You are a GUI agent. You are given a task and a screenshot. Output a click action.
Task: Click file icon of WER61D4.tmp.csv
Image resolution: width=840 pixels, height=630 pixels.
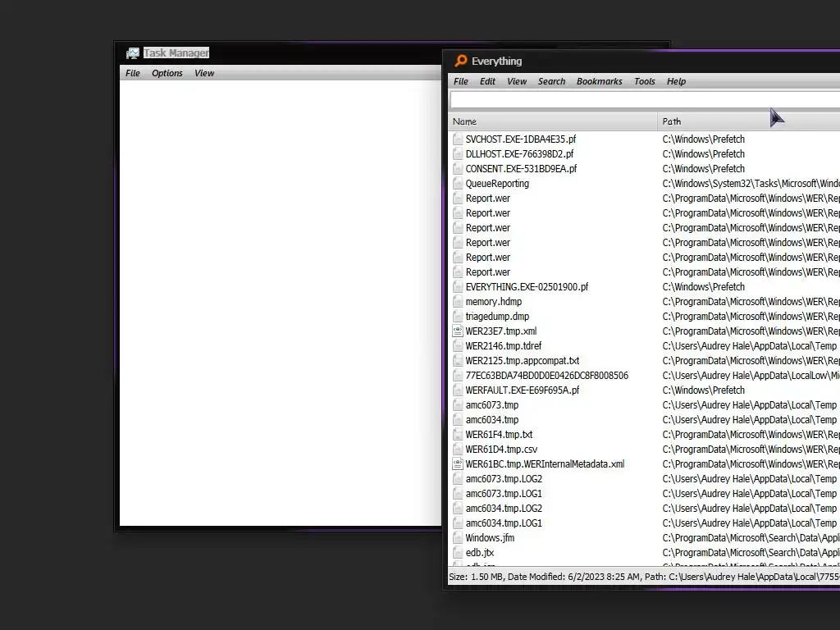pyautogui.click(x=458, y=450)
